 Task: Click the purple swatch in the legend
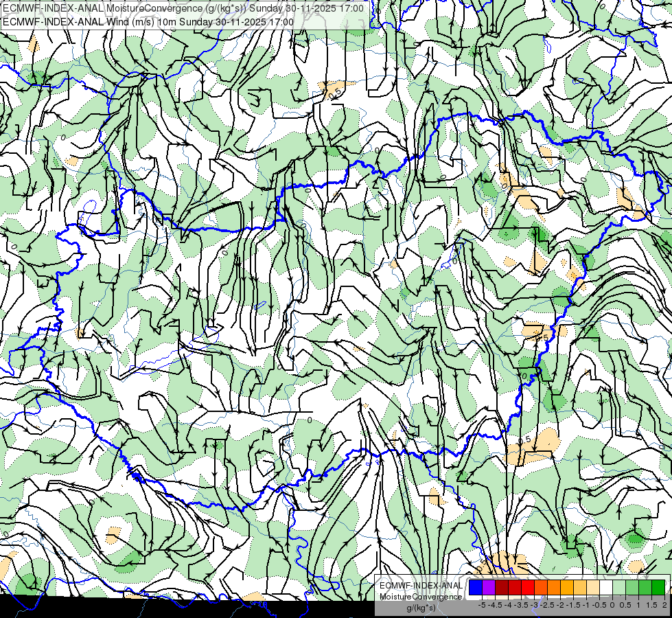click(x=489, y=588)
